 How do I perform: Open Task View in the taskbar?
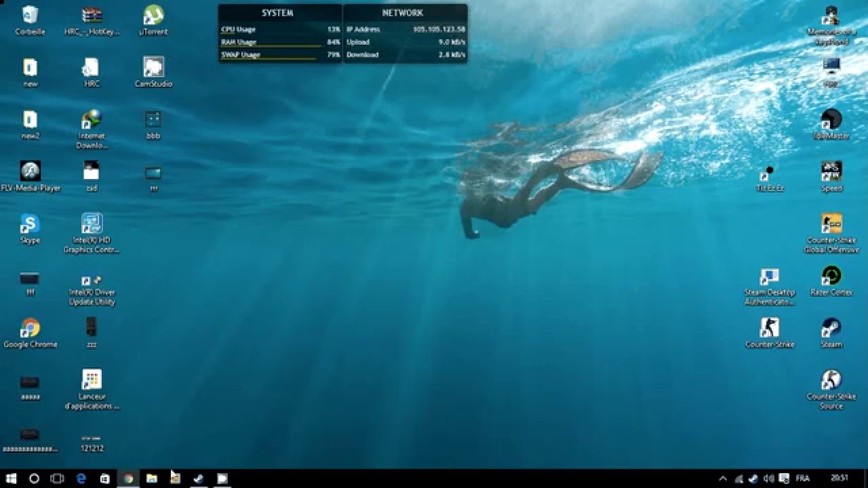pos(58,479)
